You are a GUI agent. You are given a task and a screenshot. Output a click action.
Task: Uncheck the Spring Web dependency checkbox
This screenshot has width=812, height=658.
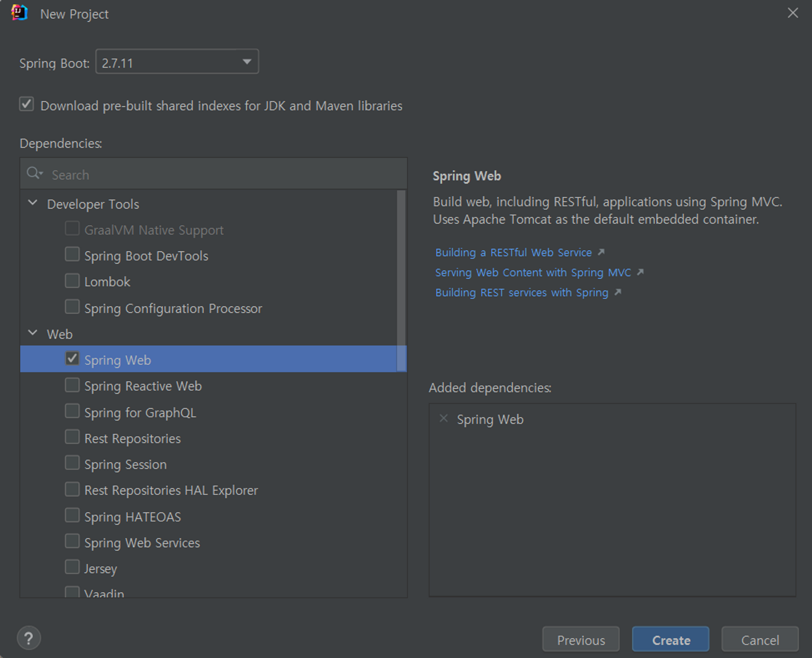(72, 359)
